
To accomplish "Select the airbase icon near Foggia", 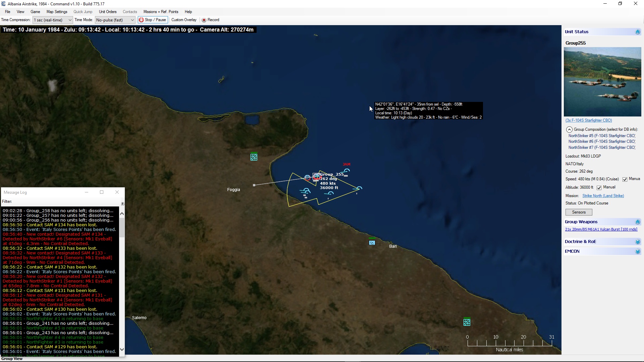I will [x=254, y=157].
